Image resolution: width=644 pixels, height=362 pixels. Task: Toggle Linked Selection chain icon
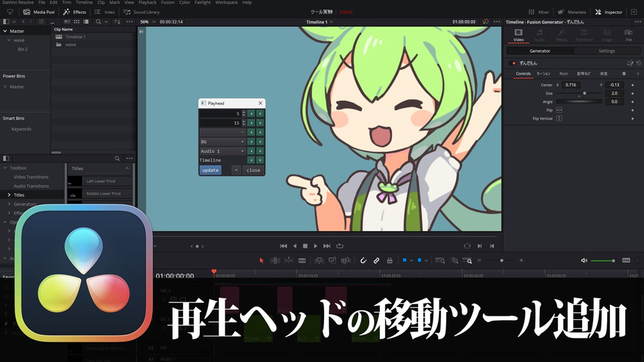(376, 260)
